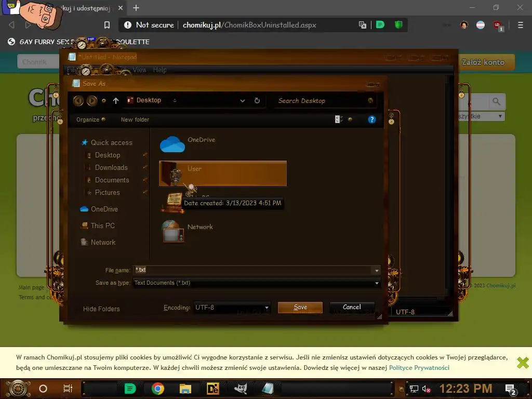Open the Organize menu
Screen dimensions: 532x399
(x=90, y=119)
